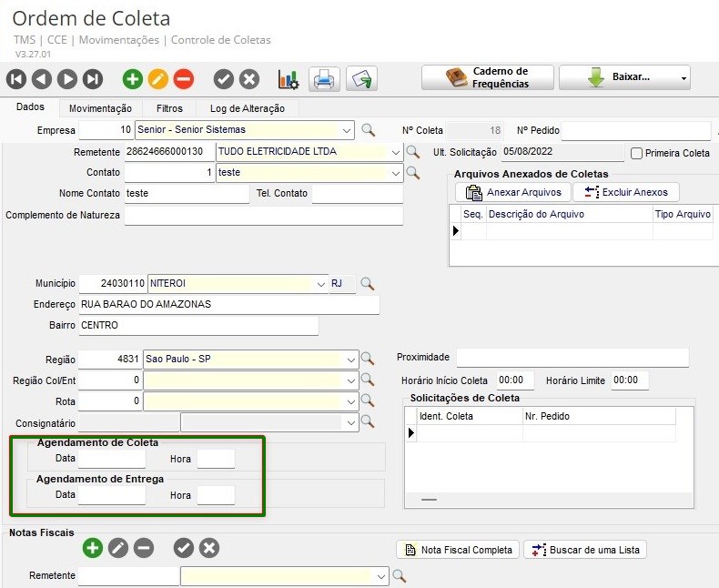Edit nota fiscal pencil icon
Screen dimensions: 719x588
118,548
